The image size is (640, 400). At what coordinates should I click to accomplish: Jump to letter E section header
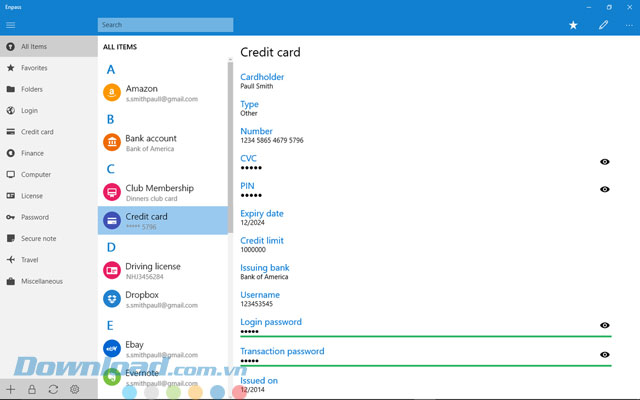coord(110,326)
